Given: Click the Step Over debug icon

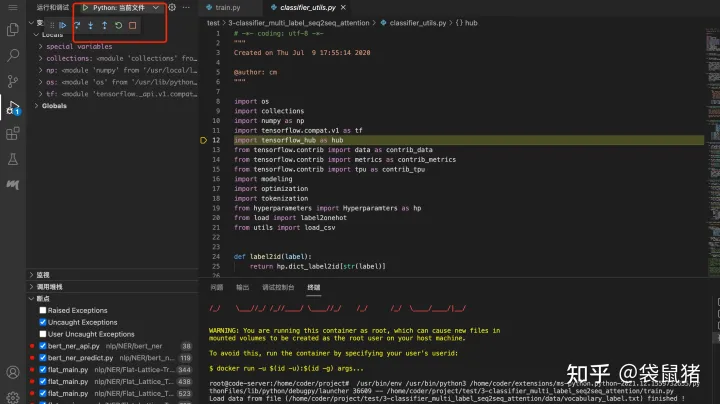Looking at the screenshot, I should pos(77,25).
